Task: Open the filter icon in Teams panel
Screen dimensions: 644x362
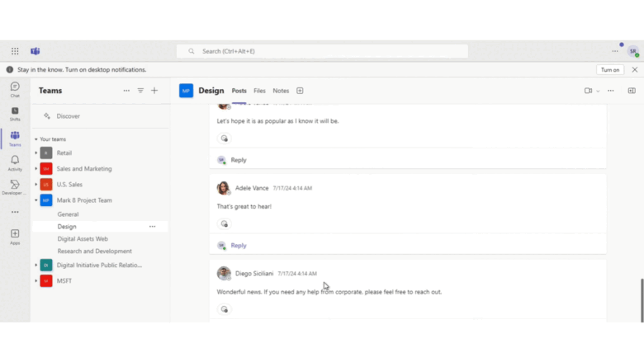Action: [x=140, y=91]
